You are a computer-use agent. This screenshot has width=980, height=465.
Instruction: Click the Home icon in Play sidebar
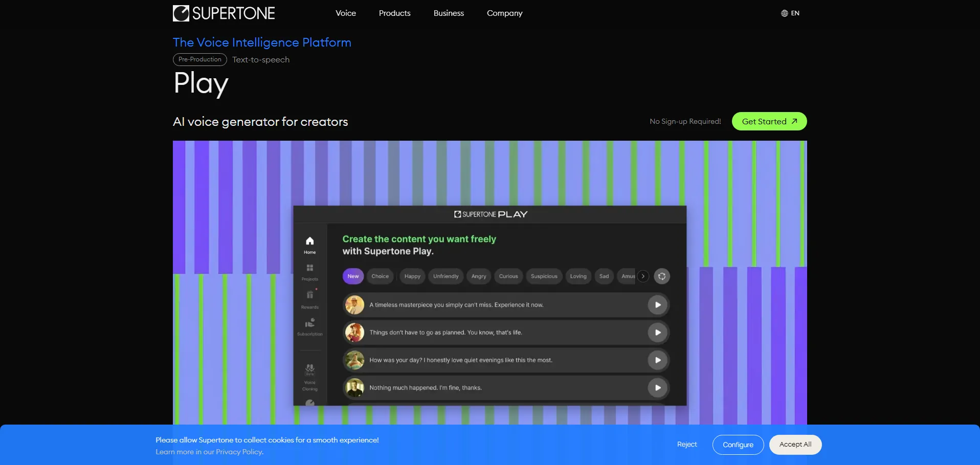coord(309,241)
